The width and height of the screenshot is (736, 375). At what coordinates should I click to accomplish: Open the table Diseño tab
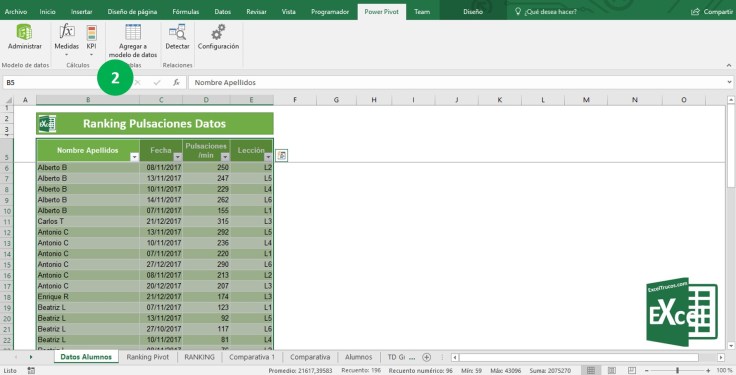click(x=473, y=12)
